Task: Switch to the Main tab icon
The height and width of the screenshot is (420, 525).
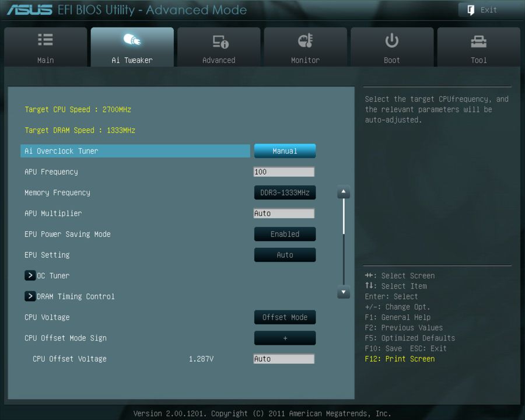Action: pos(45,40)
